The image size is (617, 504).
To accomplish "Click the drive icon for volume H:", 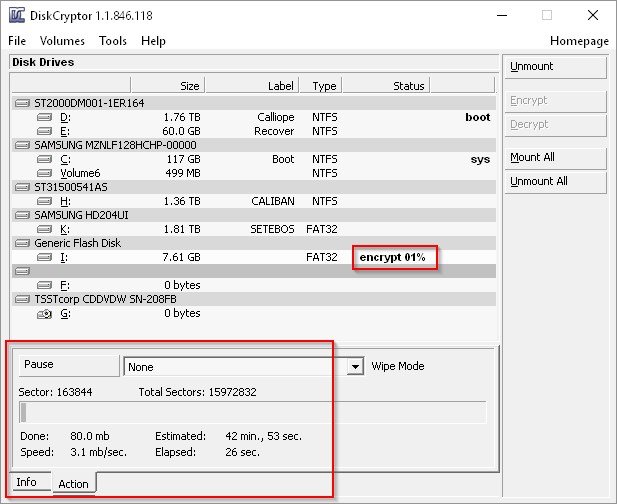I will [x=44, y=201].
